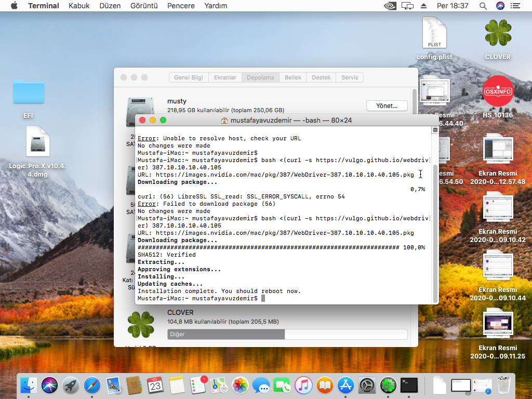This screenshot has width=532, height=399.
Task: Open the iTunes music icon in dock
Action: pos(303,385)
